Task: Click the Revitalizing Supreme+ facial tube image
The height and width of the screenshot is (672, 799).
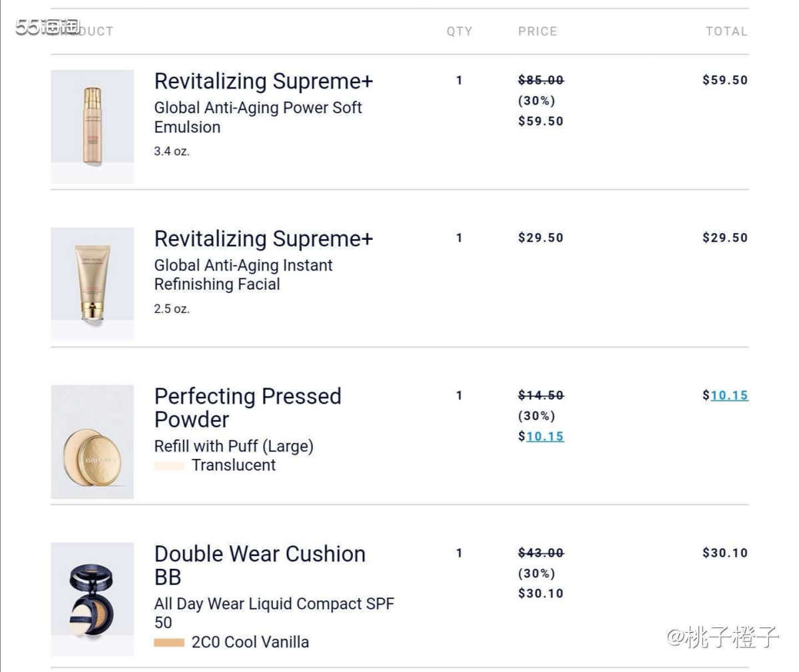Action: pyautogui.click(x=92, y=283)
